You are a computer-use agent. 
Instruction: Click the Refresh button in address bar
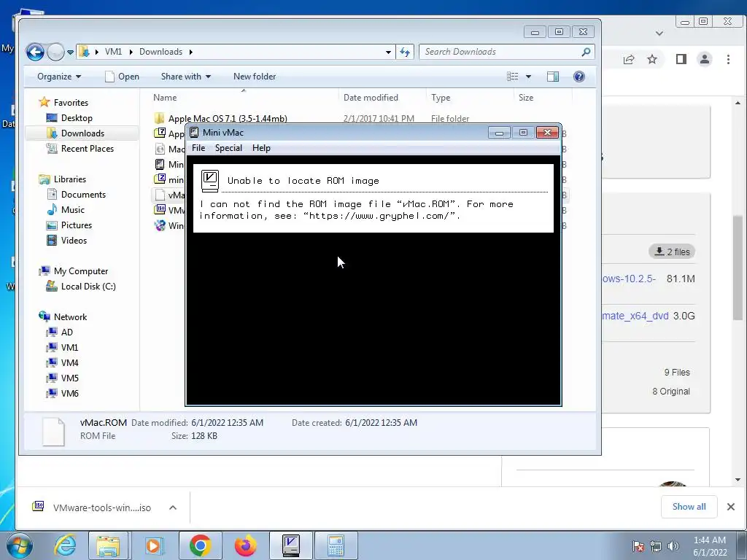click(405, 52)
